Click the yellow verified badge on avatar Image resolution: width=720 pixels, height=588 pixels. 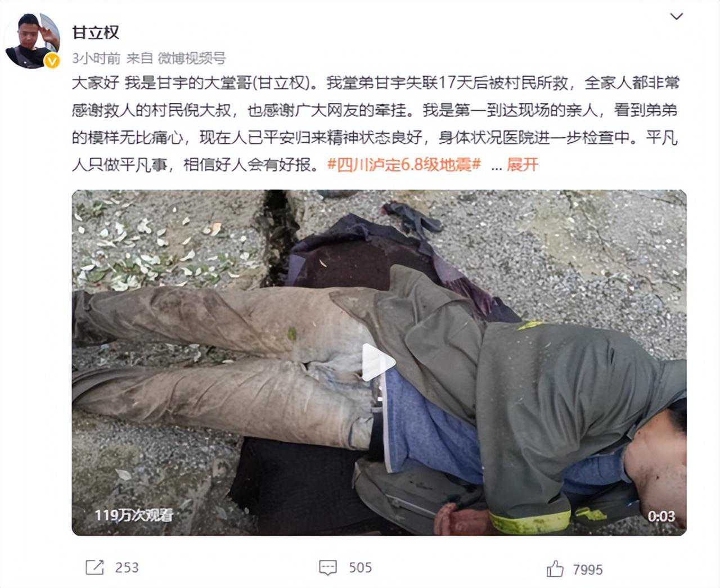click(52, 61)
